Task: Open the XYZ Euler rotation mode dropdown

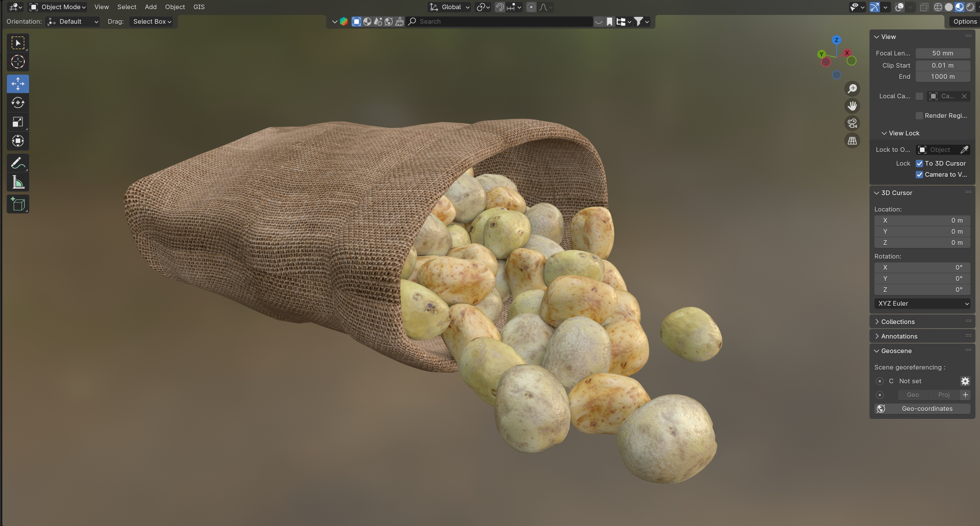Action: pos(922,303)
